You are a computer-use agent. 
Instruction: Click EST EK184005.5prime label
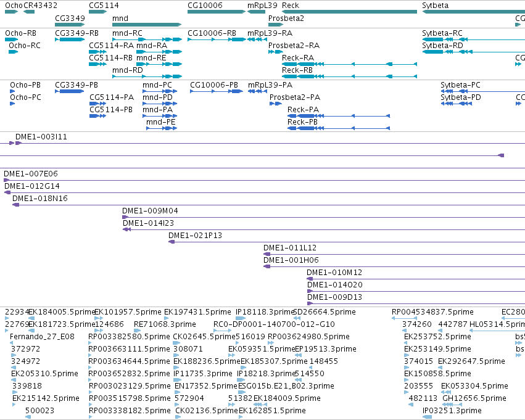pos(62,312)
